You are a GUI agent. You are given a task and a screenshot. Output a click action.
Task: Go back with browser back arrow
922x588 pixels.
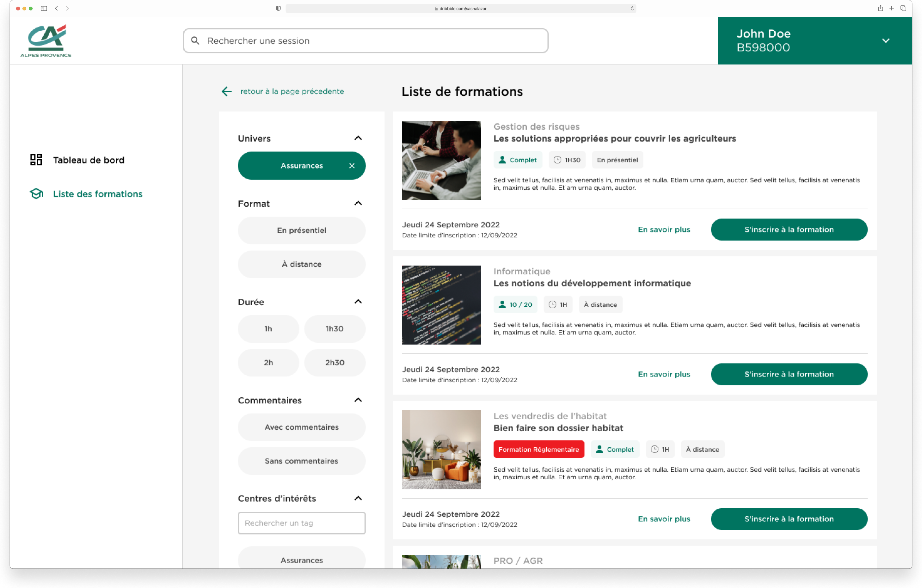point(56,8)
